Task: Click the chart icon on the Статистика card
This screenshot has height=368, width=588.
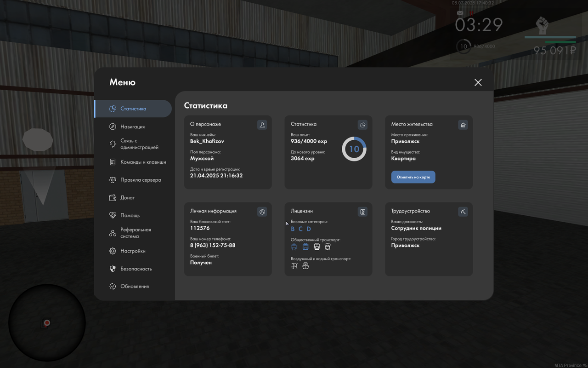Action: 362,125
